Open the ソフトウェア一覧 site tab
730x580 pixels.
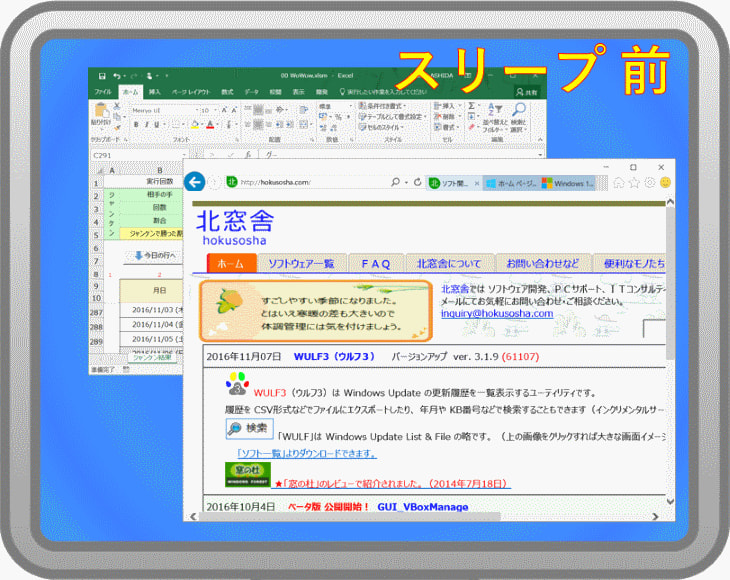pyautogui.click(x=302, y=263)
